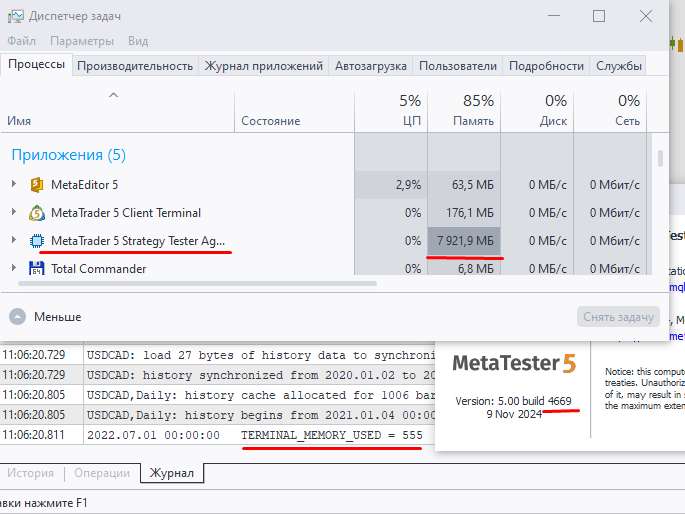Screen dimensions: 685x514
Task: Switch to the Журнал приложений tab
Action: [263, 66]
